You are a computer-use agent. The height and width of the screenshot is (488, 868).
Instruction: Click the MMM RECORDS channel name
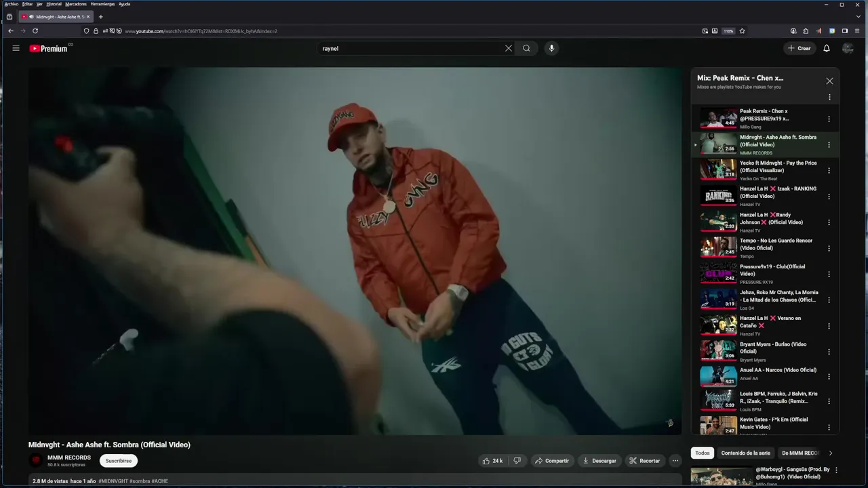(69, 457)
